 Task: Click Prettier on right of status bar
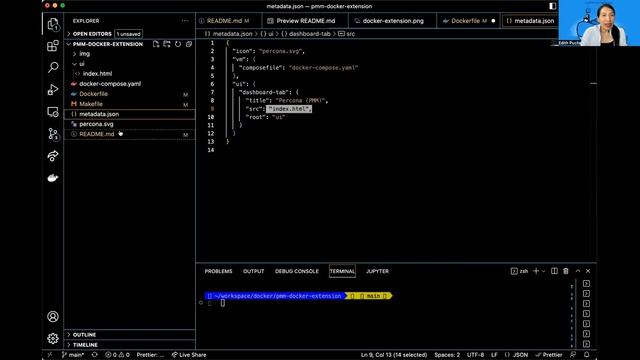pyautogui.click(x=549, y=355)
